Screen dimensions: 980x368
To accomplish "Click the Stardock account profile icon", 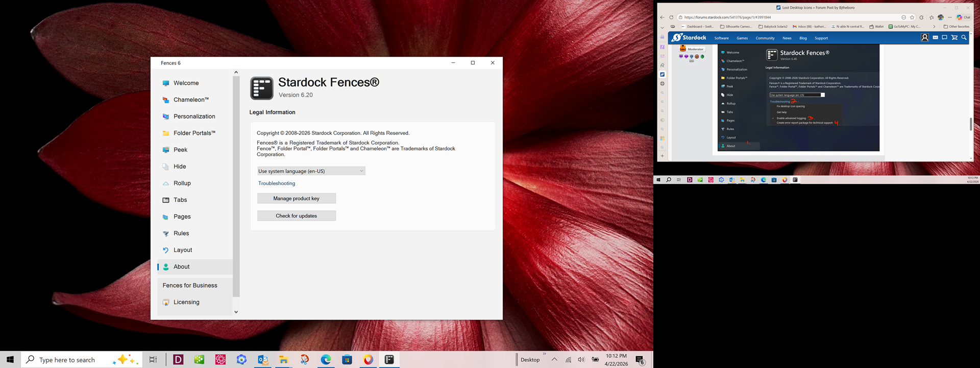I will click(x=924, y=37).
